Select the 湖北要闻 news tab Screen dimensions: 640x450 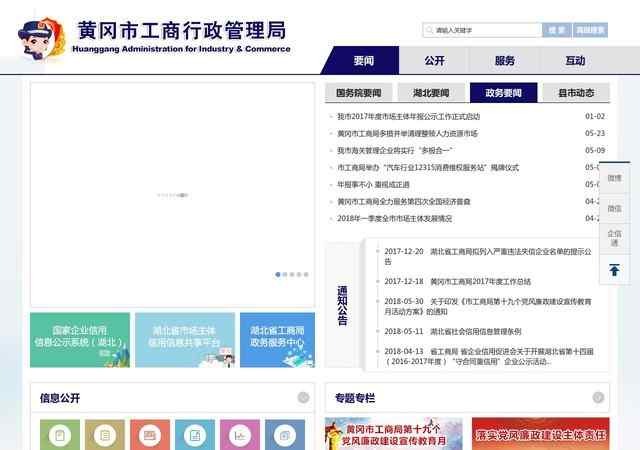(x=430, y=93)
